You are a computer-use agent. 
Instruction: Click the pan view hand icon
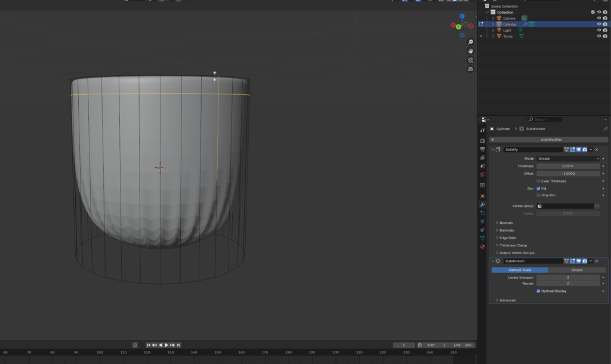tap(471, 51)
